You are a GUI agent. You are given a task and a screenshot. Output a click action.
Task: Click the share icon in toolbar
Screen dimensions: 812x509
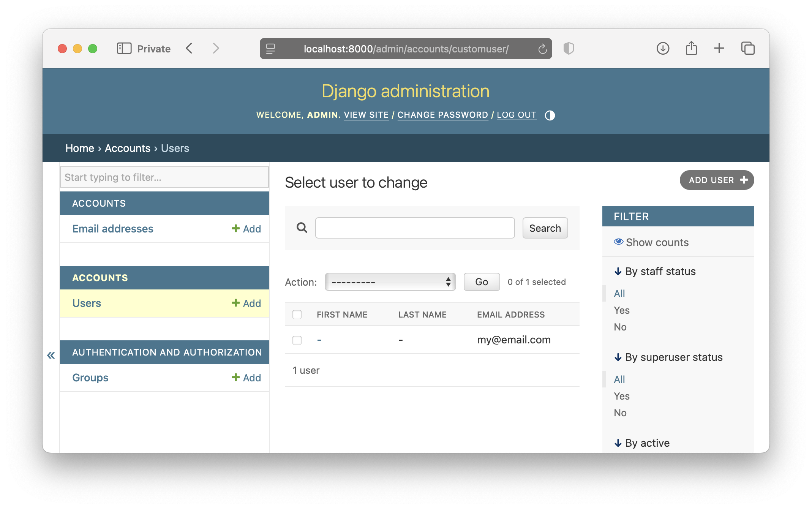pos(691,49)
